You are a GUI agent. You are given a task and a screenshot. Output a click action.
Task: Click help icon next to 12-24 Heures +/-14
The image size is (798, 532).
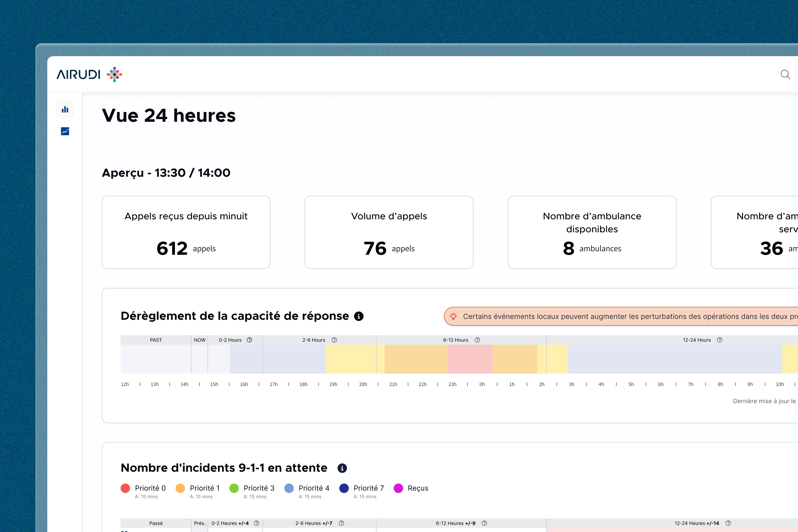(728, 523)
